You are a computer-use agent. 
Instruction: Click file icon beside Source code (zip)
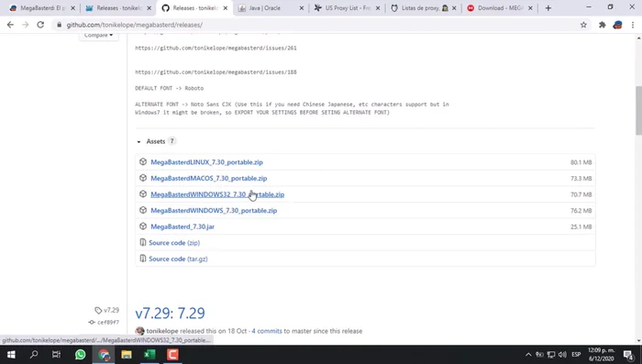click(x=142, y=242)
